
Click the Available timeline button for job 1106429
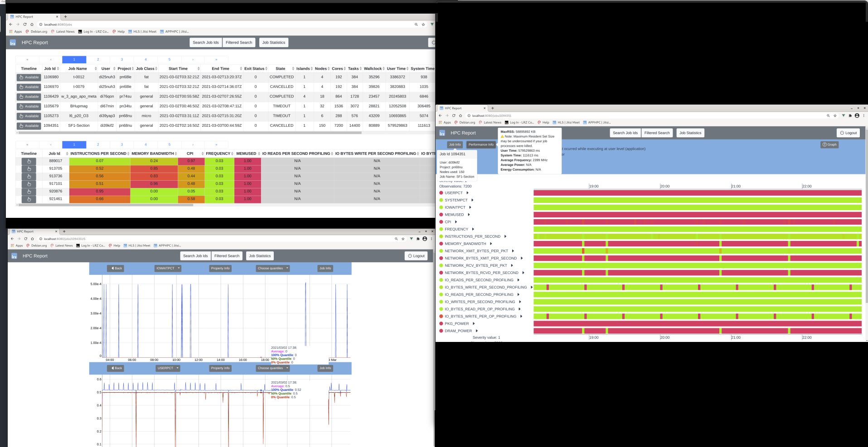29,96
